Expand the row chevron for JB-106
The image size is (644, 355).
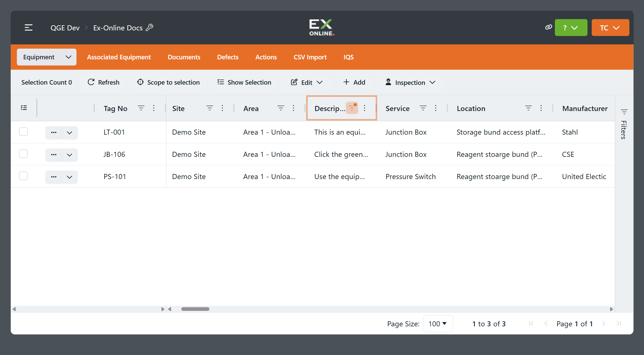click(69, 155)
